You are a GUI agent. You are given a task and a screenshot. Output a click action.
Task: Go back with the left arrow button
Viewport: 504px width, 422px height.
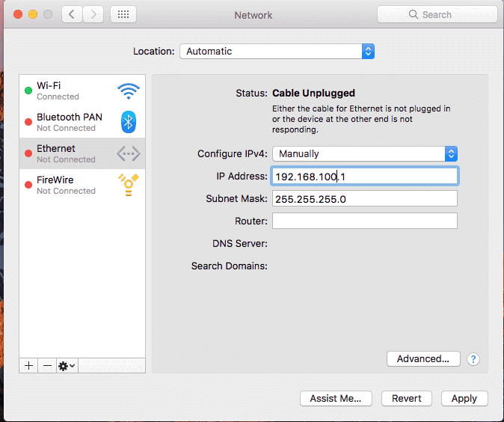tap(72, 14)
